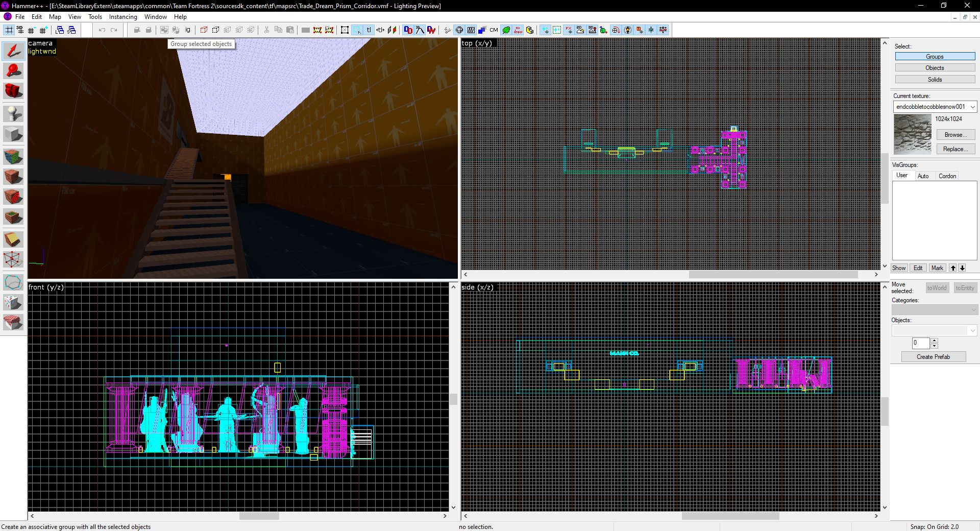Toggle texture lock with the tl button
The height and width of the screenshot is (531, 980).
(x=369, y=30)
